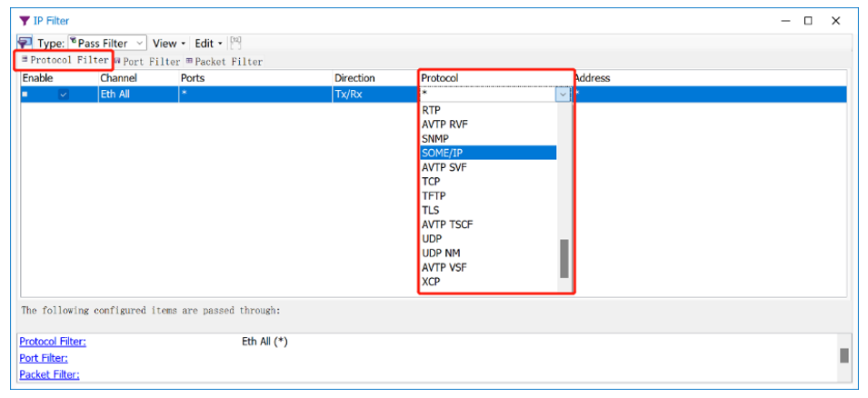The width and height of the screenshot is (868, 398).
Task: Choose TCP in the protocol list
Action: click(431, 182)
